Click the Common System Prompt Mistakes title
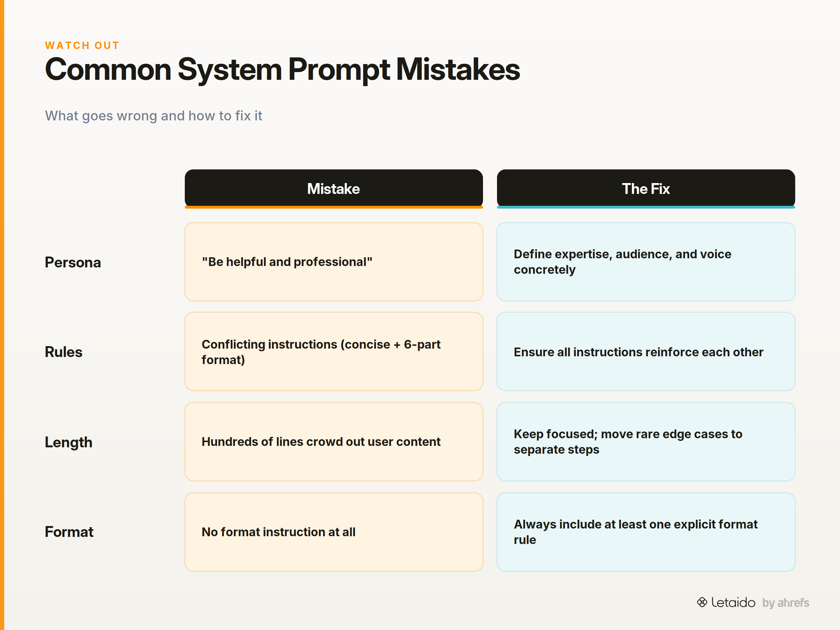 [x=282, y=70]
